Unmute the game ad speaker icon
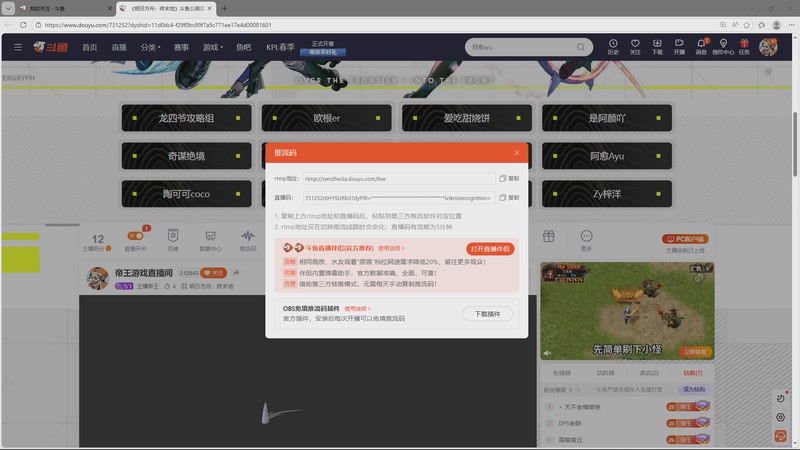 pos(547,353)
